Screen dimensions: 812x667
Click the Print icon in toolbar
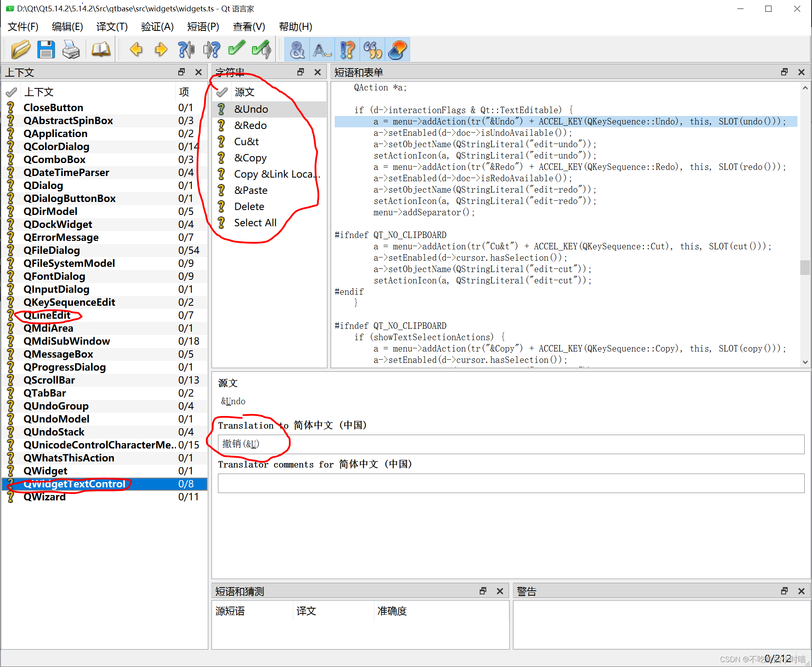point(71,49)
